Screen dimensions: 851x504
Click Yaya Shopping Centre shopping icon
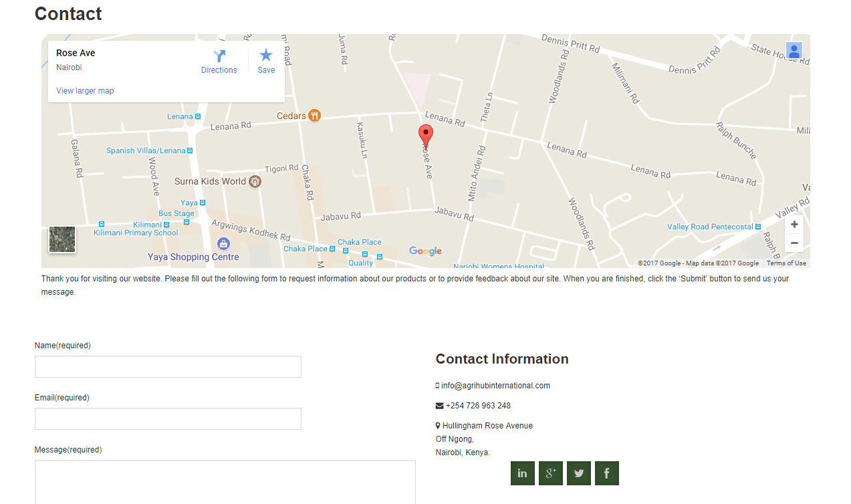(224, 243)
